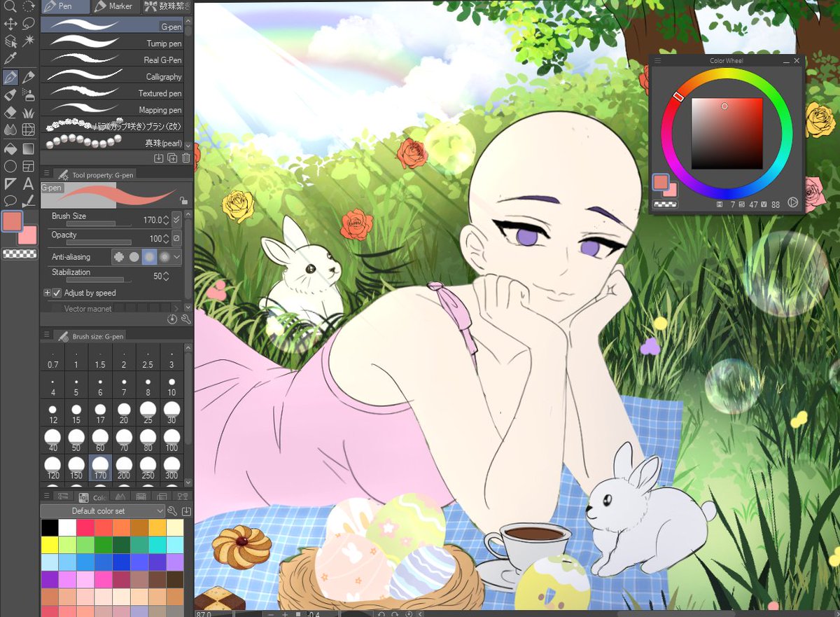The width and height of the screenshot is (840, 617).
Task: Select the transparent color swatch in toolbar
Action: [20, 254]
